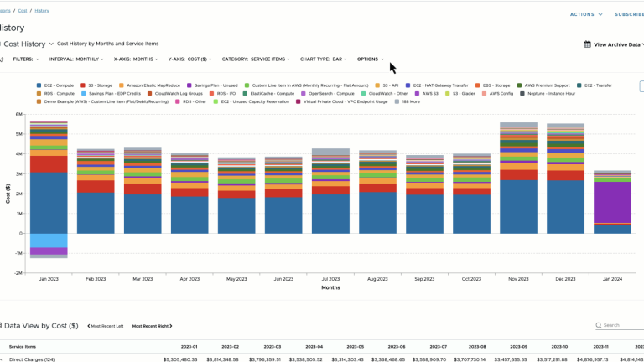This screenshot has height=362, width=644.
Task: Click AWS Config legend entry
Action: 497,94
